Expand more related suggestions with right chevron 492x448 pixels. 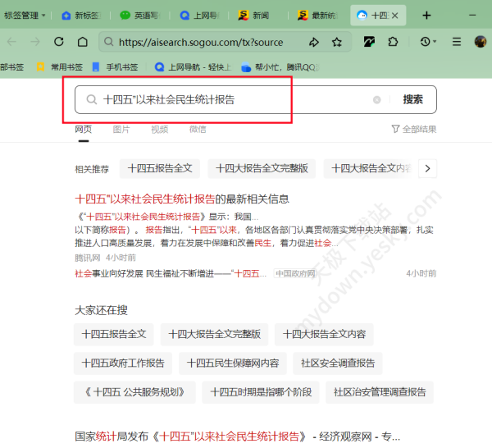(x=427, y=168)
